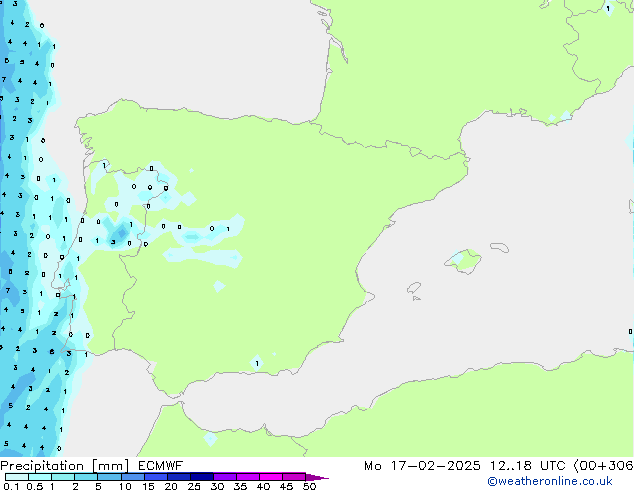Select the 2–5 mm legend swatch

[86, 477]
